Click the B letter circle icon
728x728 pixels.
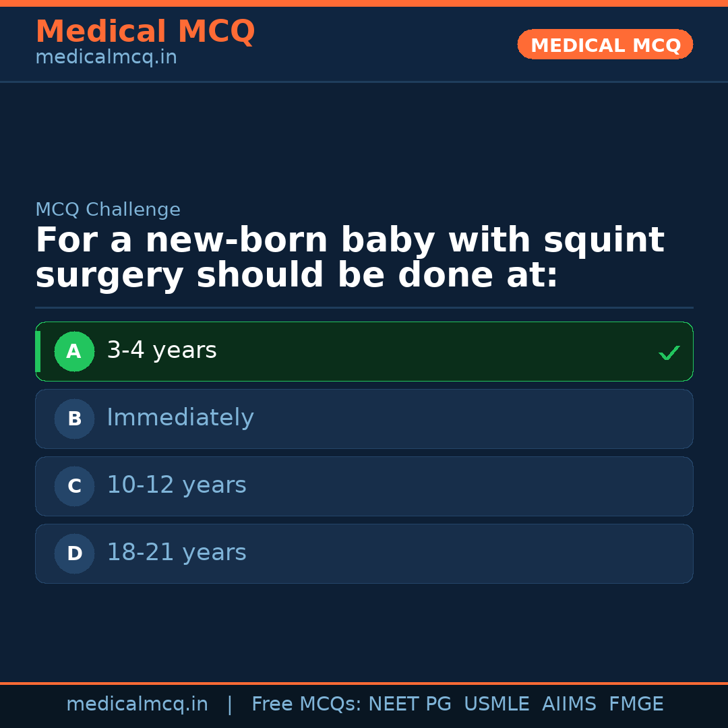(x=74, y=419)
